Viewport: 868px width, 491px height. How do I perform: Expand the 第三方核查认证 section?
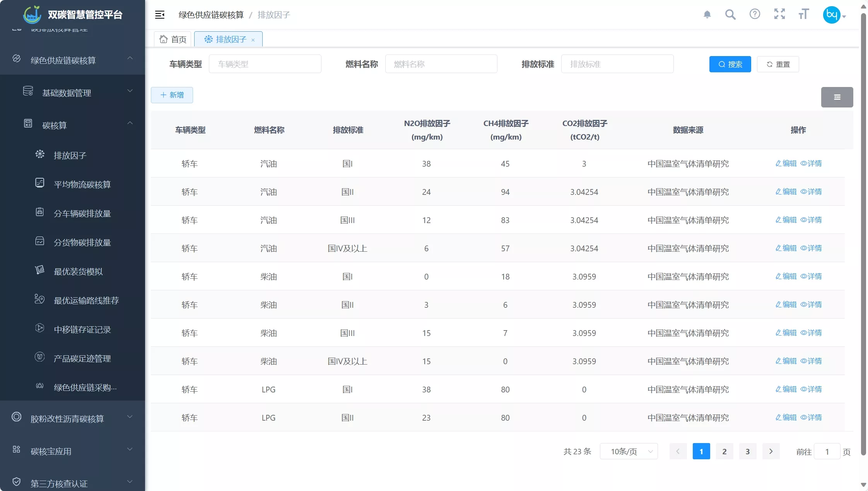click(73, 483)
